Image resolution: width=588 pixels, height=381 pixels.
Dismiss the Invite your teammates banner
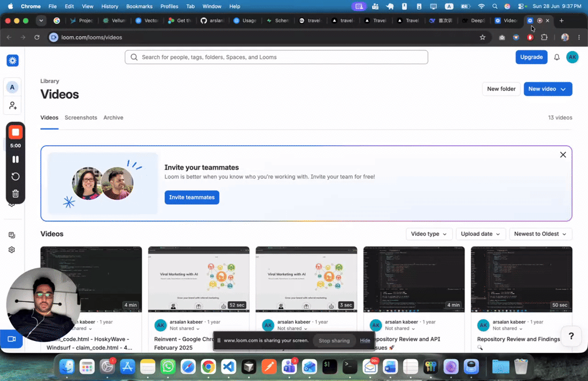click(x=563, y=155)
